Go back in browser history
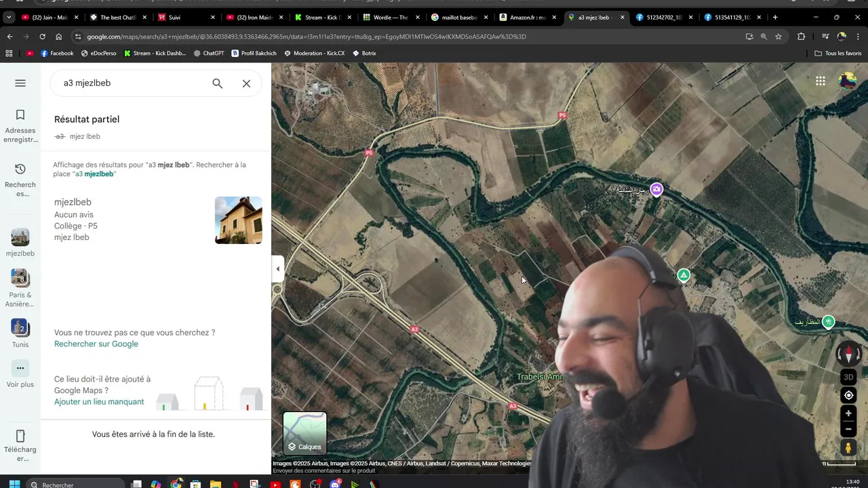Viewport: 868px width, 488px height. click(9, 37)
